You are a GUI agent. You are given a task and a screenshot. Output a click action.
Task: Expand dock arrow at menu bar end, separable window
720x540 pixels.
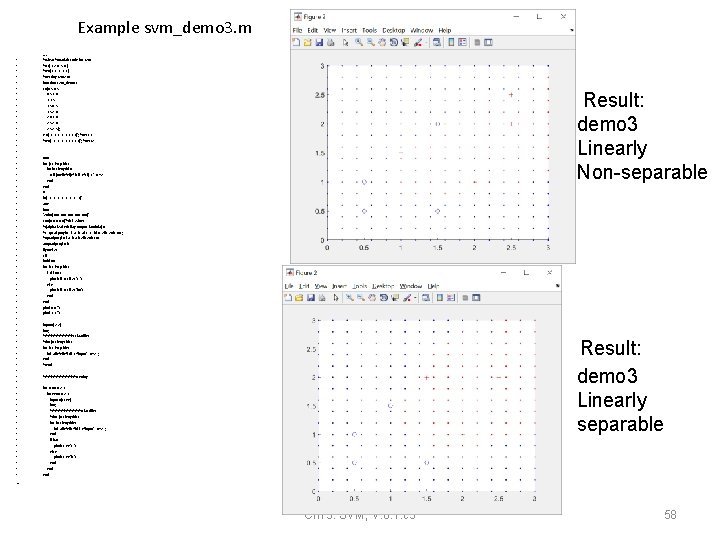click(x=557, y=286)
